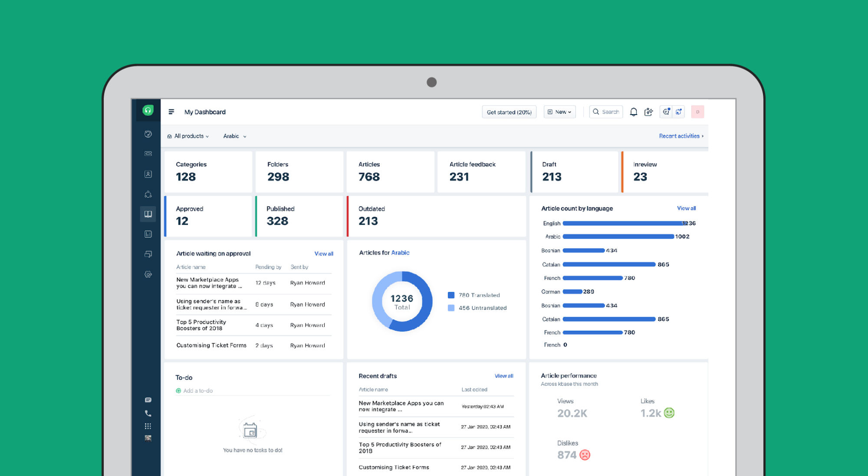The image size is (868, 476).
Task: Expand the Arabic language dropdown
Action: [x=235, y=136]
